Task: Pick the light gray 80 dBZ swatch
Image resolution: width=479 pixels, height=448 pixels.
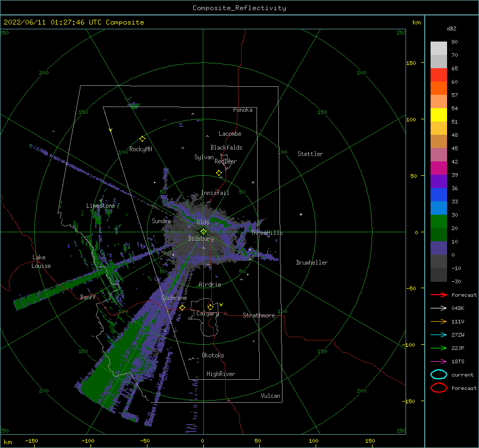Action: [x=439, y=48]
